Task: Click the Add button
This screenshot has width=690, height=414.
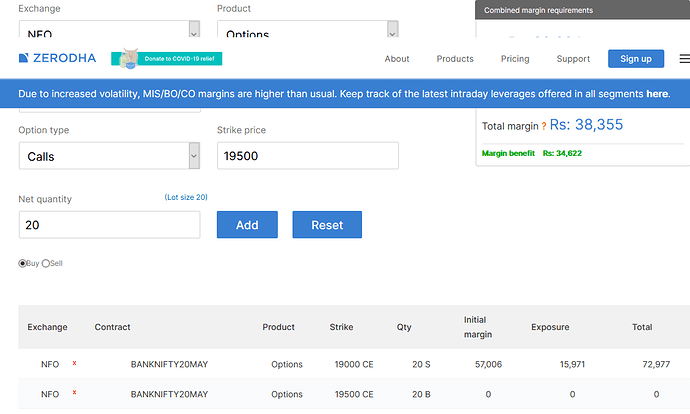Action: [x=247, y=225]
